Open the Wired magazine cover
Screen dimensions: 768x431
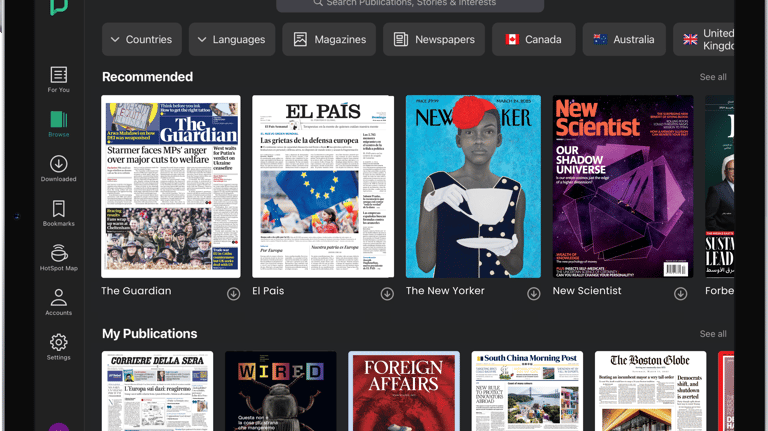tap(281, 391)
